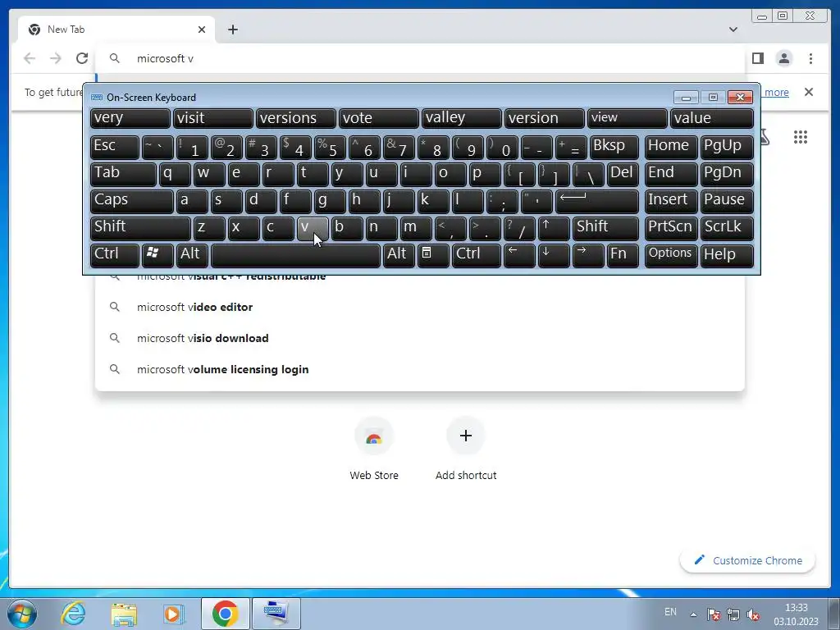The width and height of the screenshot is (840, 630).
Task: Click the context menu key
Action: click(x=433, y=256)
